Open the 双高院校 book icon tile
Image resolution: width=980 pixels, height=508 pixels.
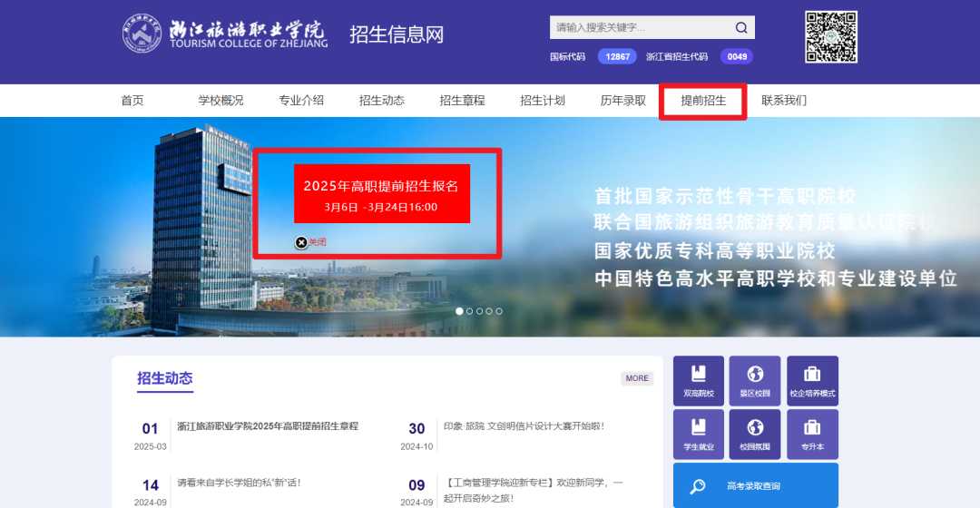(x=699, y=381)
